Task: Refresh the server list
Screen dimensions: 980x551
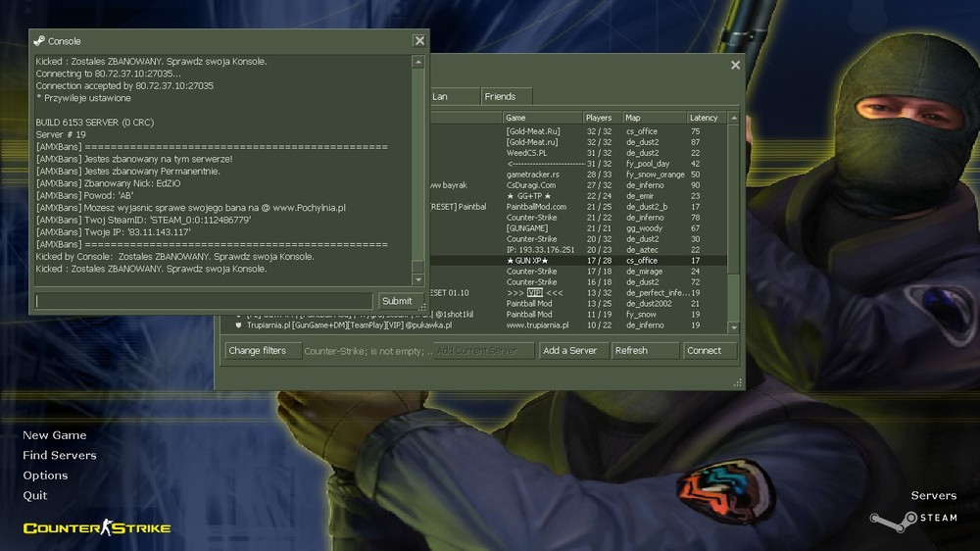Action: [644, 351]
